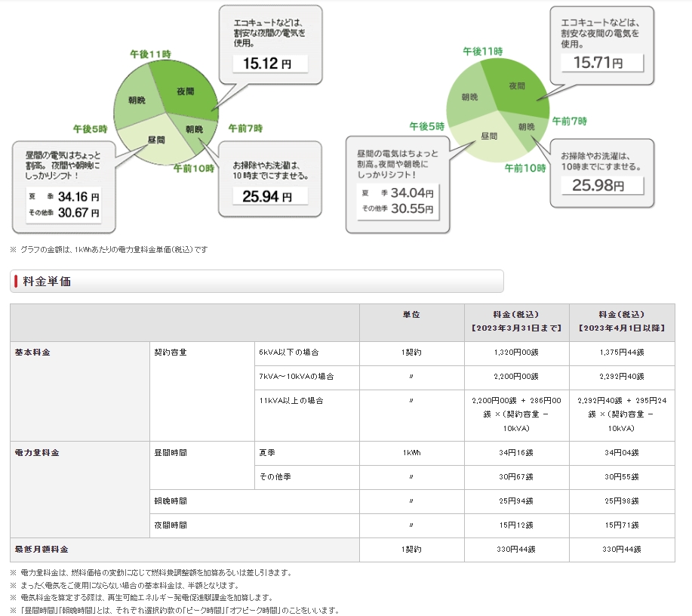Image resolution: width=692 pixels, height=616 pixels.
Task: Click the '1,375円44銭' price cell
Action: pyautogui.click(x=622, y=353)
